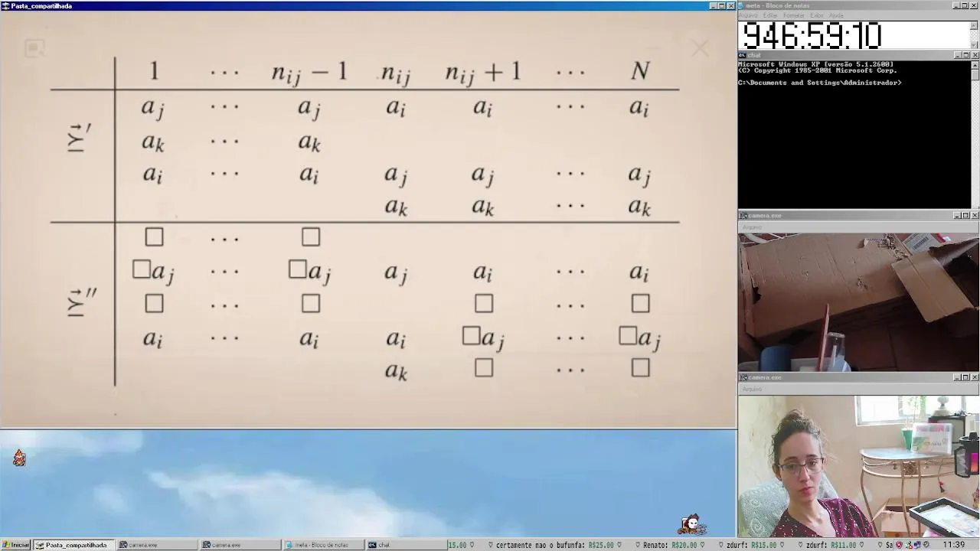The image size is (980, 551).
Task: Click the taskbar clock showing 11:39
Action: pyautogui.click(x=954, y=545)
